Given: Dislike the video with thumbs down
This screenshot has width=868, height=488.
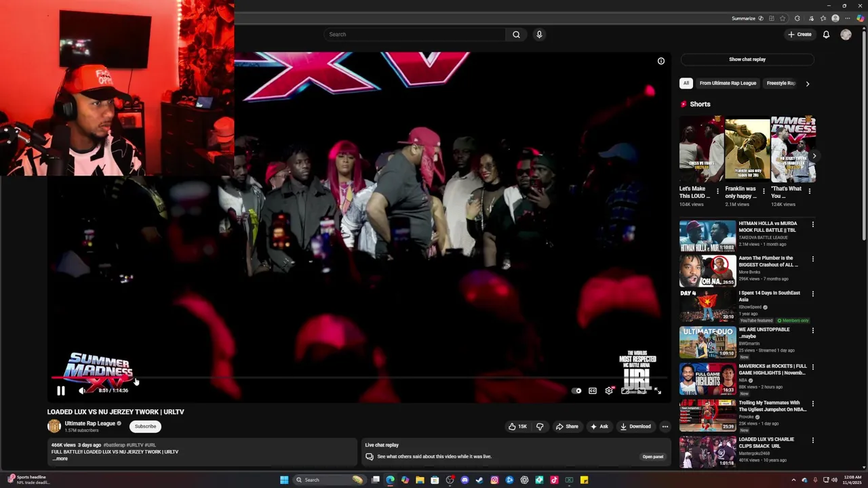Looking at the screenshot, I should point(540,426).
